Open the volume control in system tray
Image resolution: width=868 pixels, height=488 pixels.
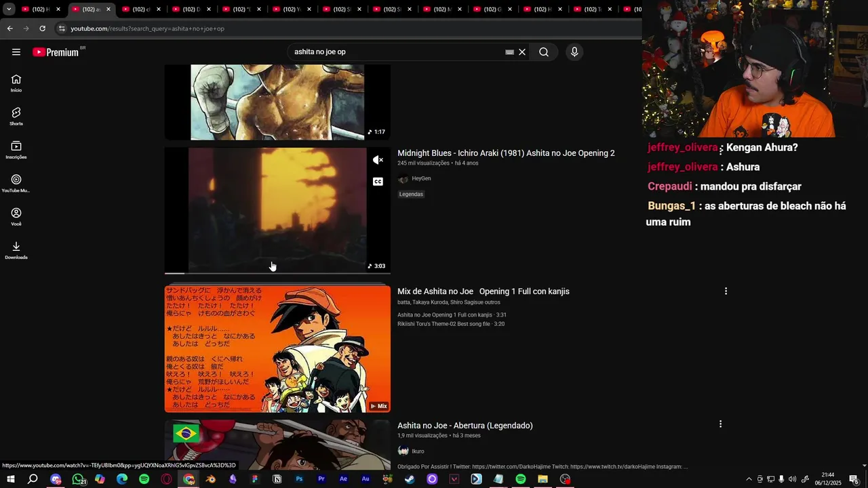(792, 479)
